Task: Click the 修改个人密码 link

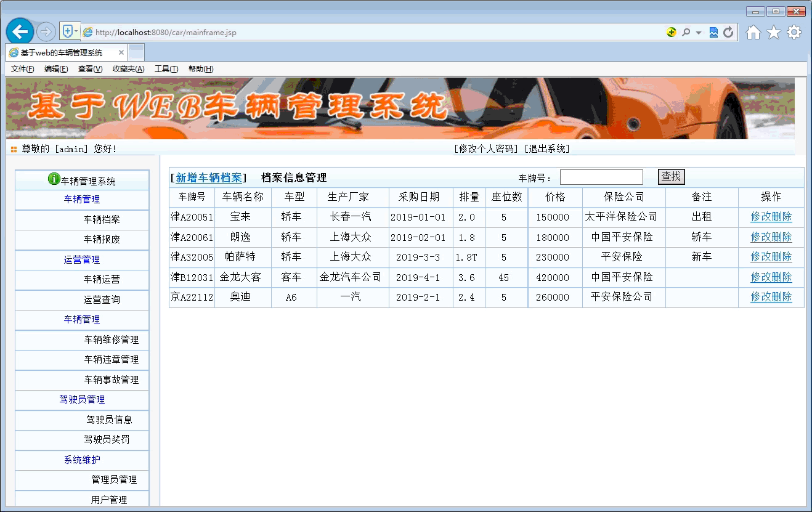Action: [486, 149]
